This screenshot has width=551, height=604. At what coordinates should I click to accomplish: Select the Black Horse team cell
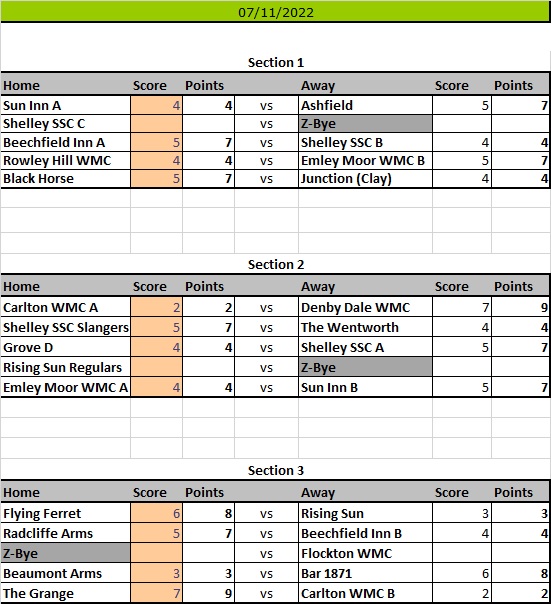66,178
